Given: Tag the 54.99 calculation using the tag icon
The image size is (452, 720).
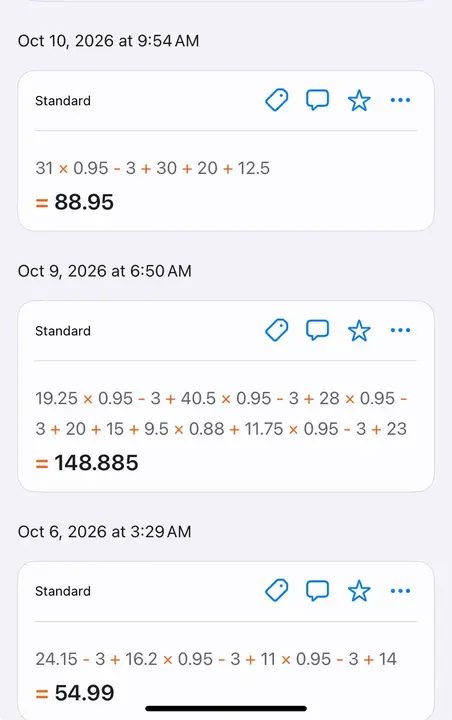Looking at the screenshot, I should click(x=277, y=591).
